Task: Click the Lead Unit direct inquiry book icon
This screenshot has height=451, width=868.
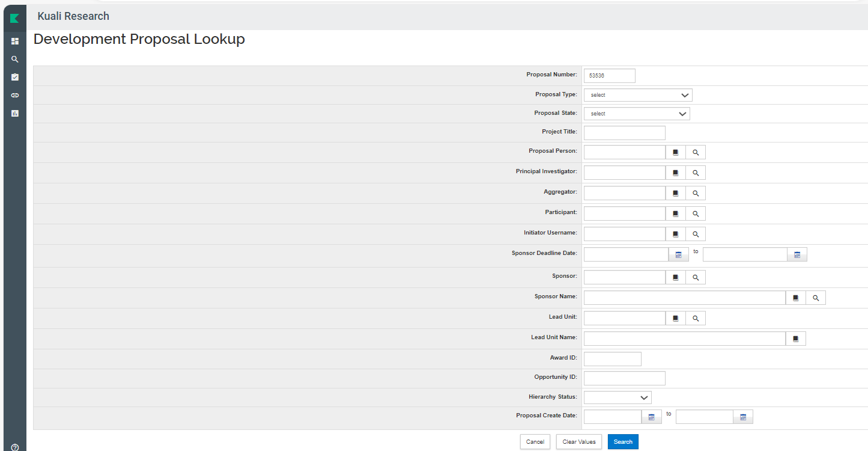Action: coord(676,319)
